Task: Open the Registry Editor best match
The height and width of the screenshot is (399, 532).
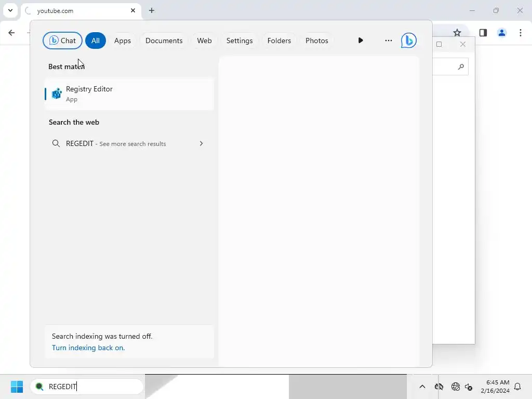Action: click(x=129, y=94)
